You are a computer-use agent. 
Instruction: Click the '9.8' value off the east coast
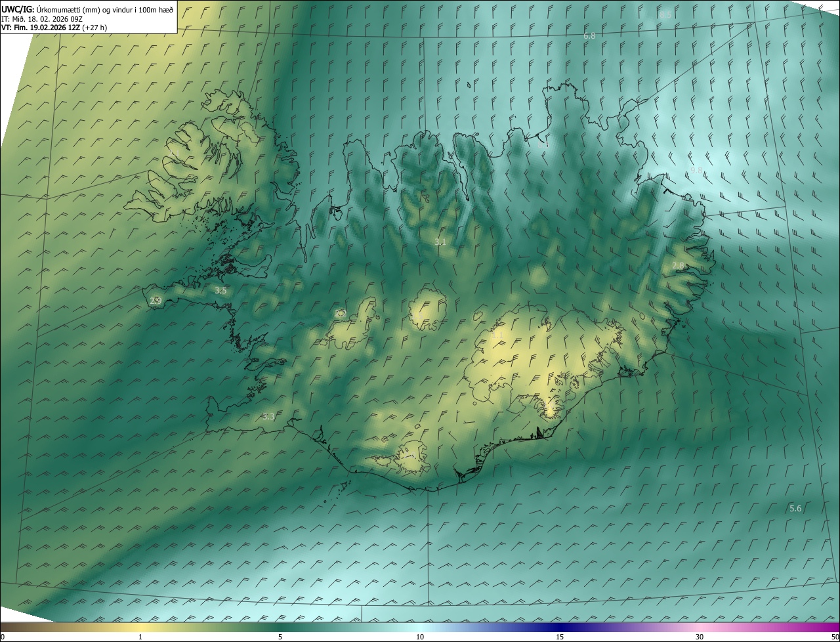(x=696, y=171)
